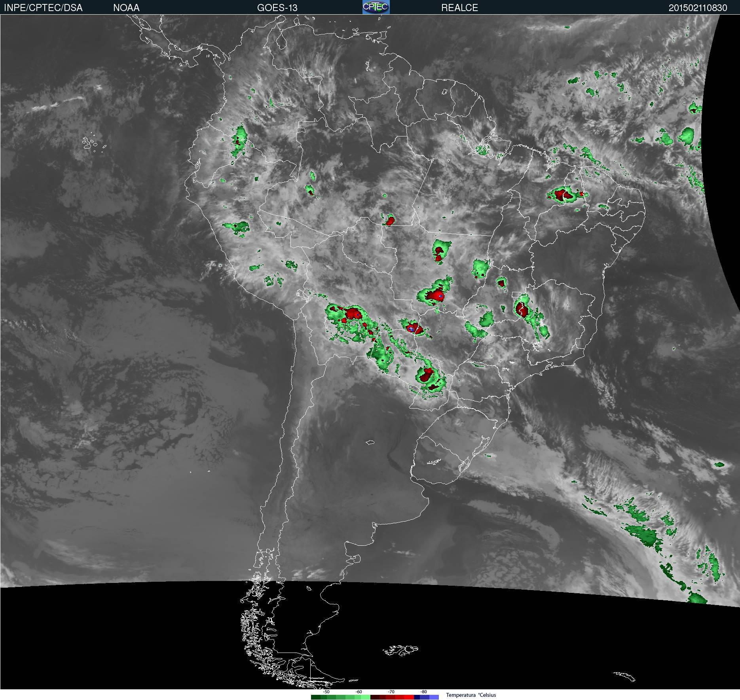Click the -80 legend value
The image size is (740, 700).
pyautogui.click(x=423, y=692)
